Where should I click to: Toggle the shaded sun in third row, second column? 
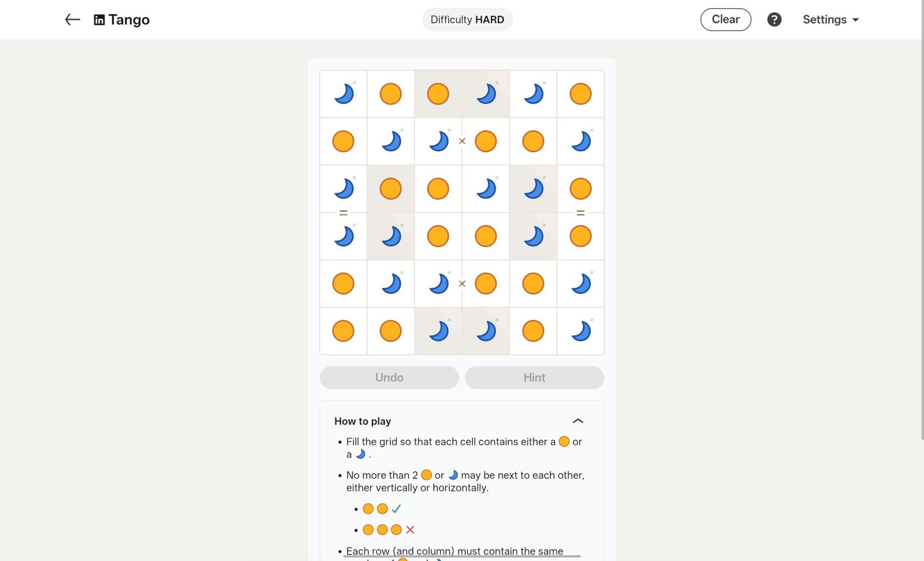[x=391, y=188]
